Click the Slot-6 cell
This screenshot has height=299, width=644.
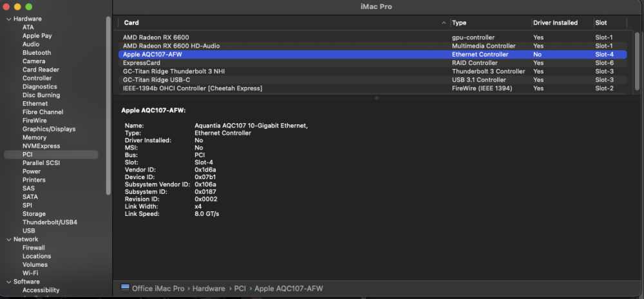(x=605, y=63)
